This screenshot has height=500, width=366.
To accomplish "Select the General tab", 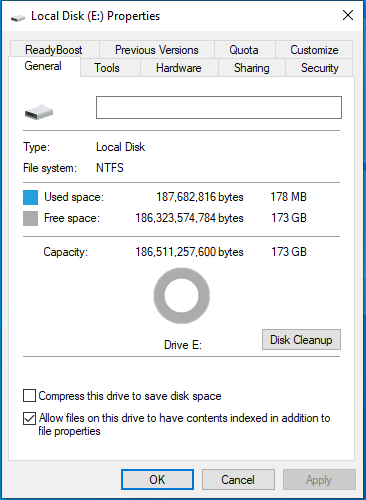I will pos(43,66).
